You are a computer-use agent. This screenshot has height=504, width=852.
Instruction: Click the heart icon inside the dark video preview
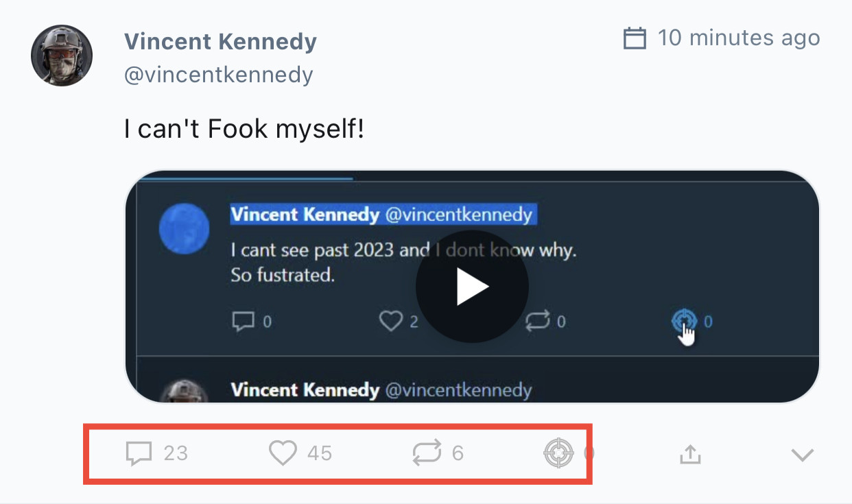[x=391, y=321]
